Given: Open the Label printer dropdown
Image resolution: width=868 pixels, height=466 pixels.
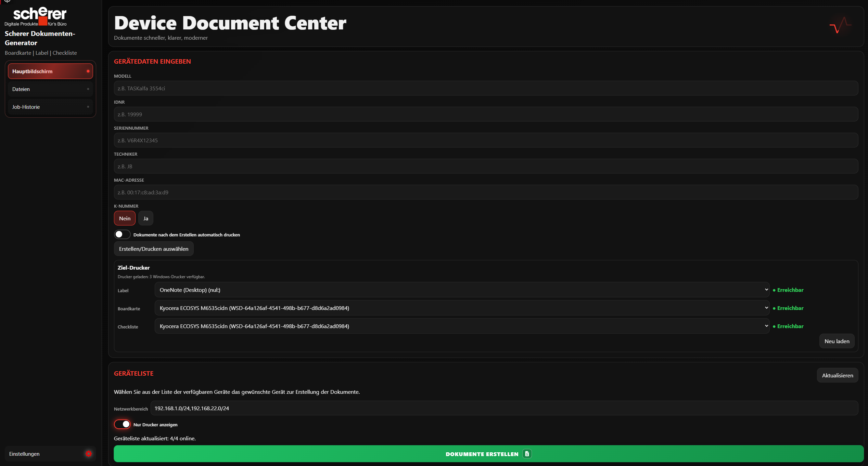Looking at the screenshot, I should (462, 290).
